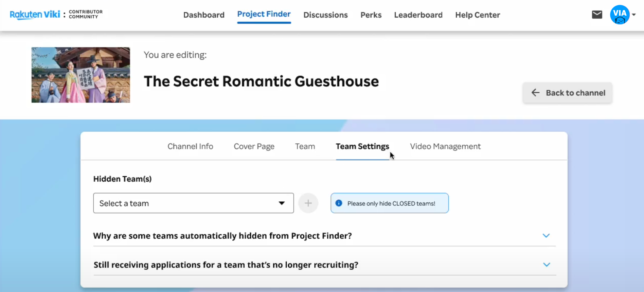Click The Secret Romantic Guesthouse poster thumbnail

80,75
